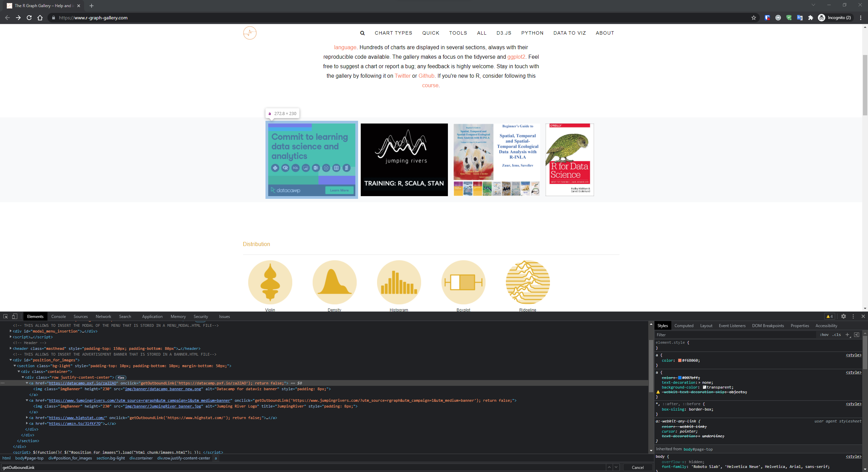This screenshot has width=868, height=472.
Task: Toggle element classes with .cls
Action: pyautogui.click(x=836, y=335)
